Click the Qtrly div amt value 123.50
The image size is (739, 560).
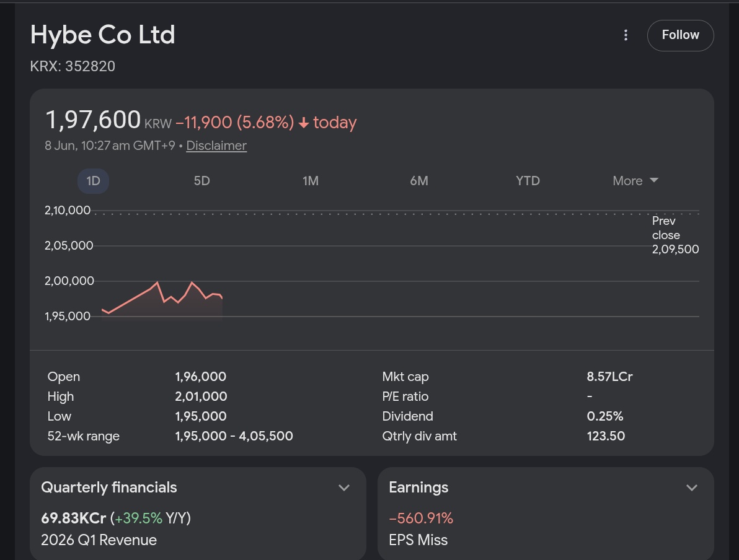606,436
